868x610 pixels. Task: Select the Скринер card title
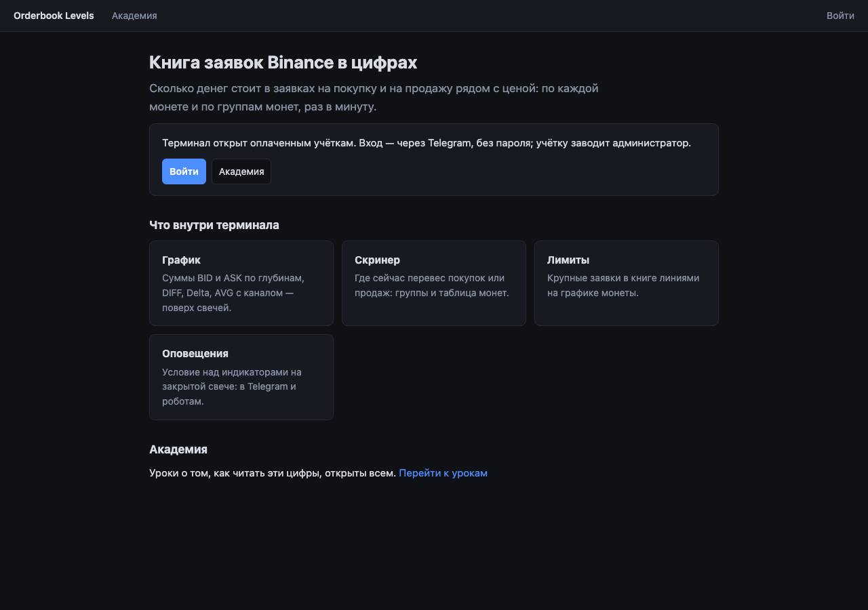tap(377, 260)
